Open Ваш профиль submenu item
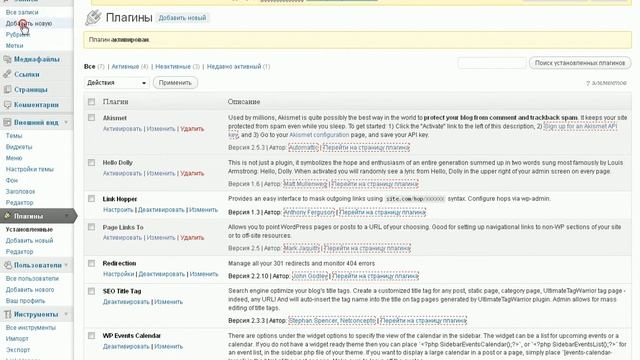640x360 pixels. (x=25, y=301)
